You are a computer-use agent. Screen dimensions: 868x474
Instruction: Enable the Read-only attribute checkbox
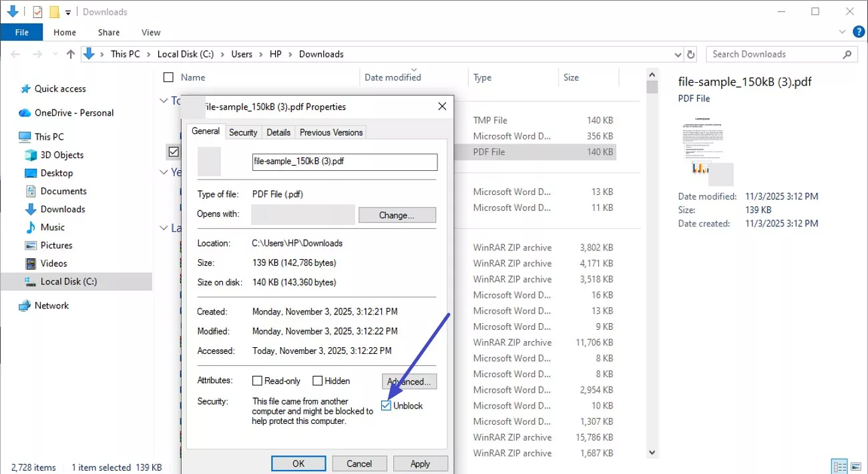(x=257, y=380)
